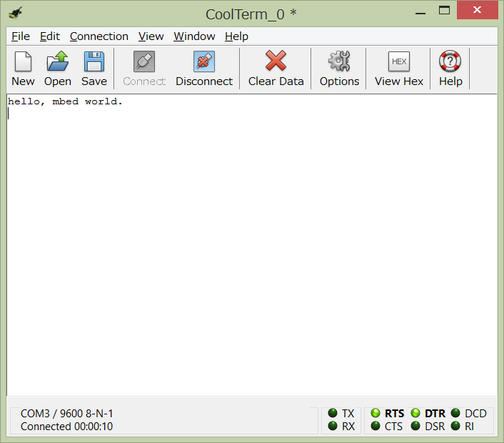The width and height of the screenshot is (504, 443).
Task: Open the Connection menu
Action: pos(99,36)
